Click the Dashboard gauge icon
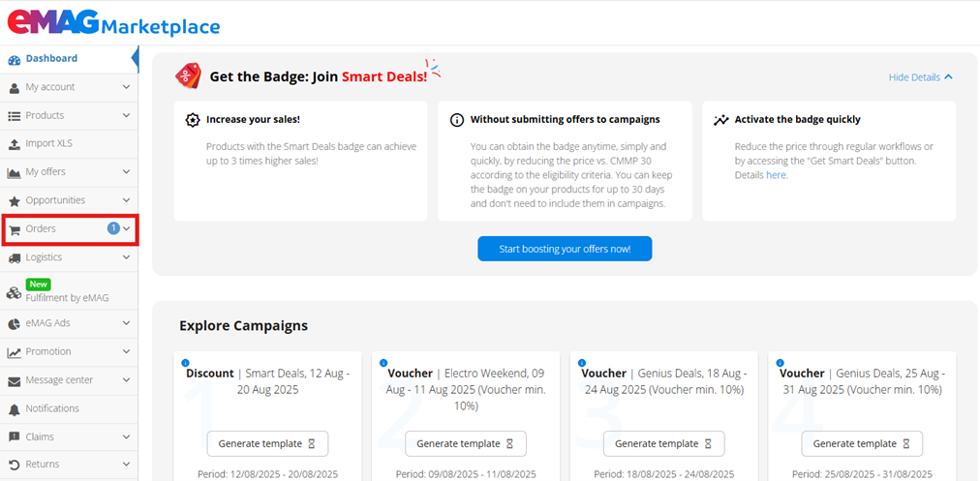 tap(15, 60)
